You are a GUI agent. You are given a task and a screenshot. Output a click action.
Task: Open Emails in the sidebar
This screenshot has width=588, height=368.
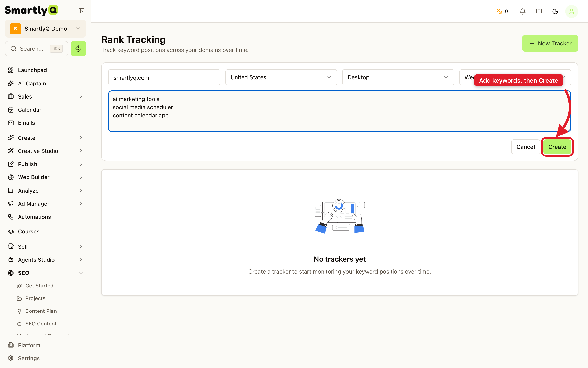[x=26, y=123]
